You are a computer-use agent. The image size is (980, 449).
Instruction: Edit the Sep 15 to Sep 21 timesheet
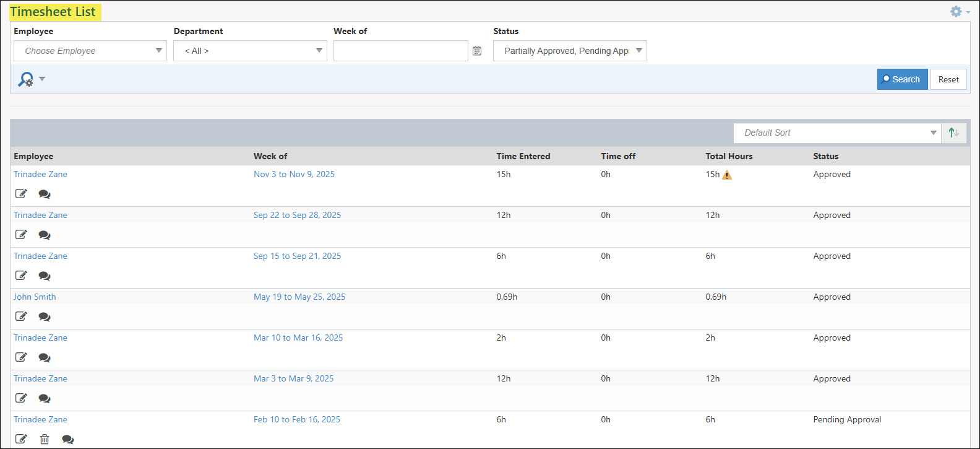pos(21,276)
